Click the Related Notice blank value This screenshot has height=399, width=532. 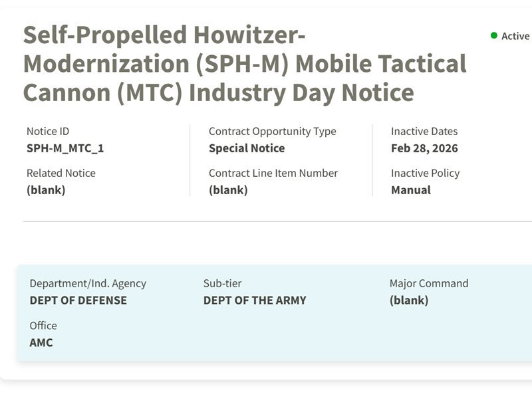pos(46,190)
